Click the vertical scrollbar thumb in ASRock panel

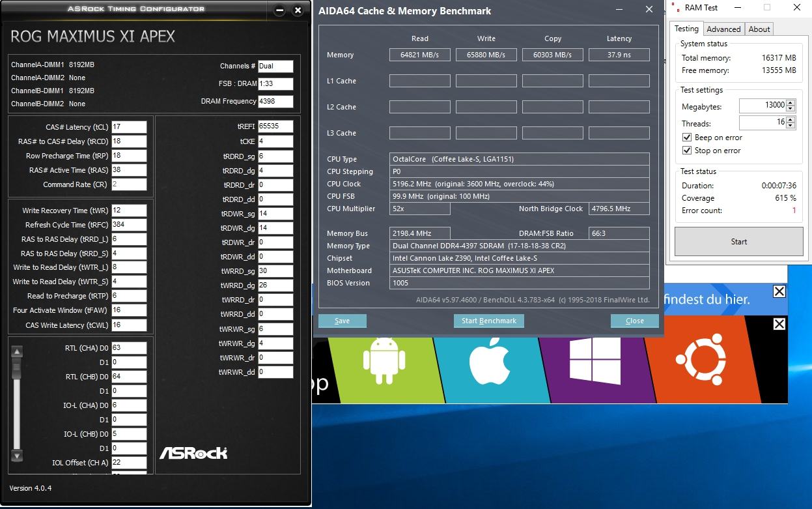18,368
